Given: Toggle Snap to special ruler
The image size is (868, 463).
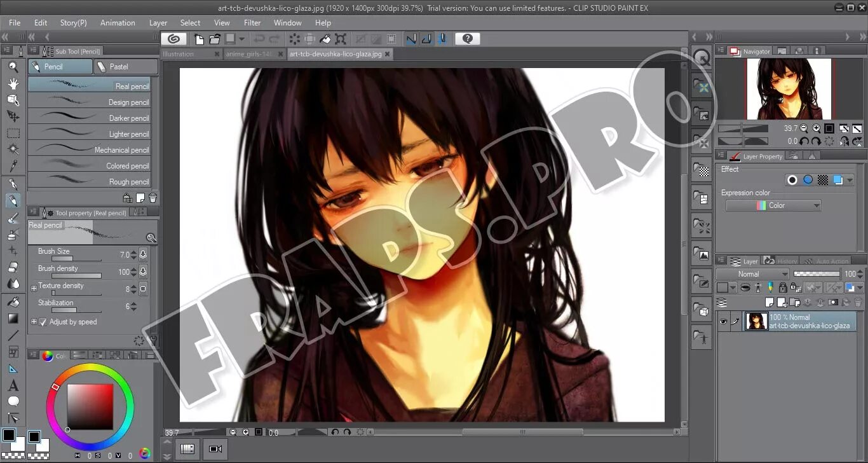Looking at the screenshot, I should coord(426,39).
